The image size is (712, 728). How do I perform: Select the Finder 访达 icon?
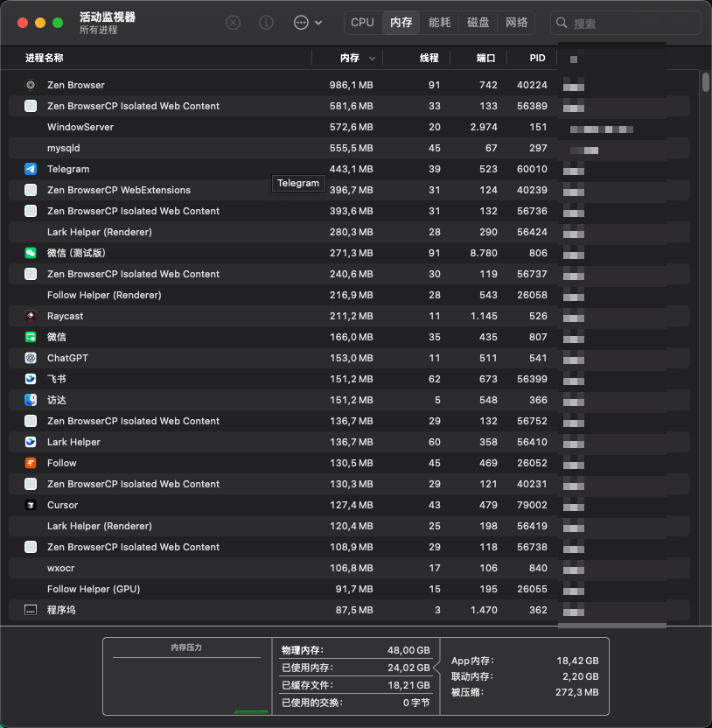click(31, 400)
